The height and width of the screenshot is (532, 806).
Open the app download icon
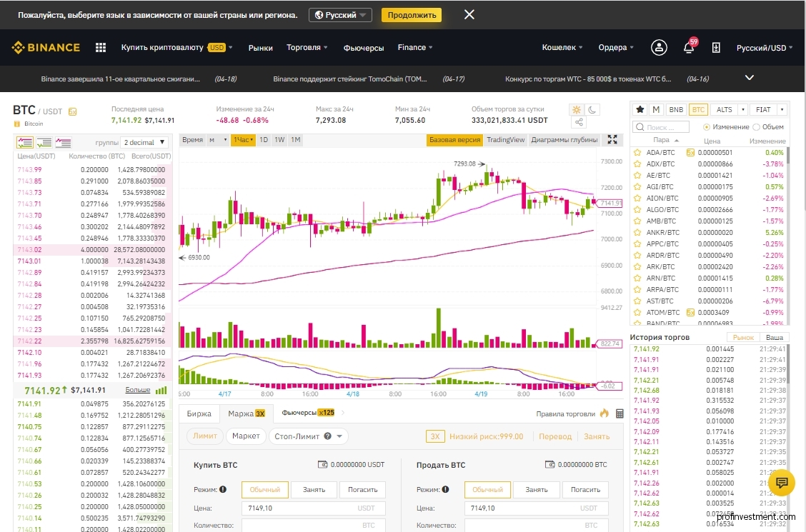(715, 48)
